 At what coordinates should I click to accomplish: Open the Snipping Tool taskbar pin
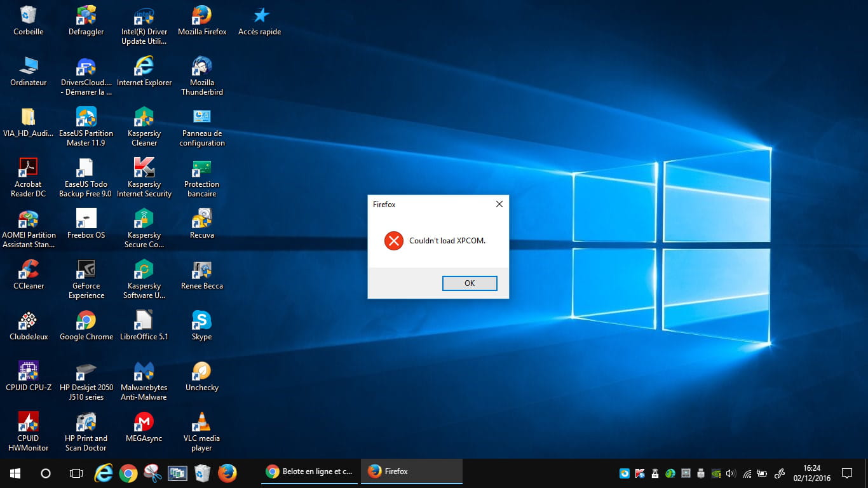153,473
